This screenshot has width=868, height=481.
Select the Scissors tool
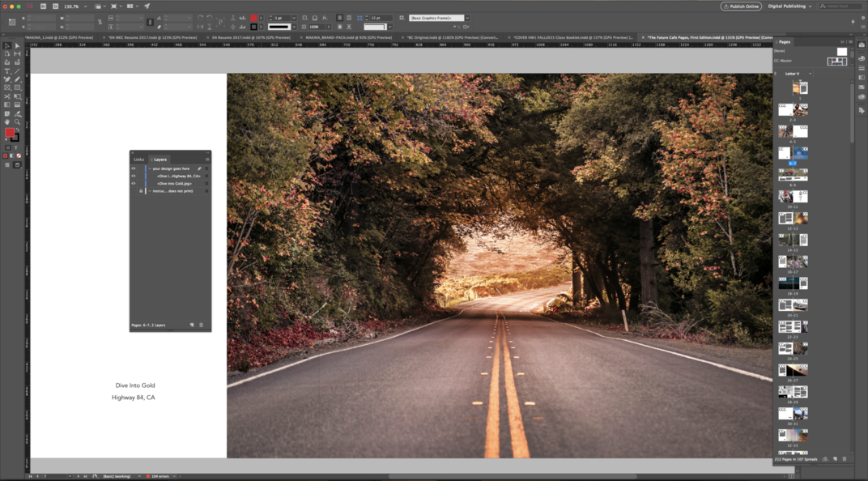click(7, 96)
